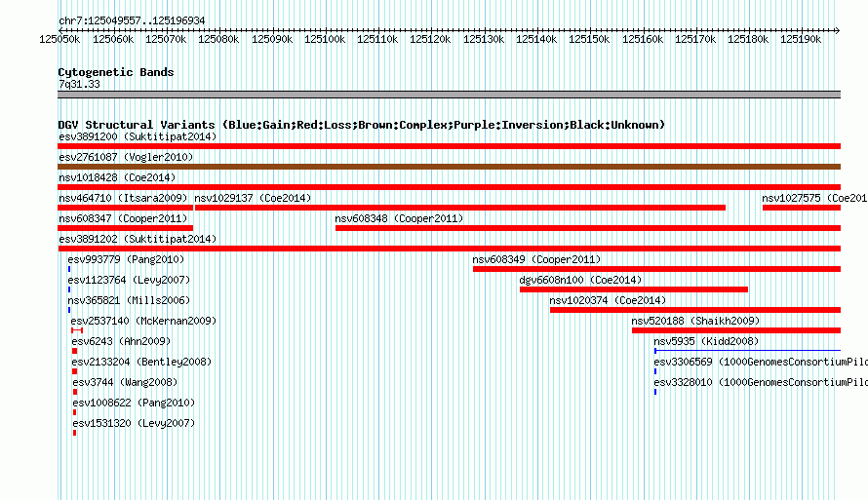Screen dimensions: 868x500
Task: Click the nsv1029137 (Coe2014) label
Action: pos(253,198)
